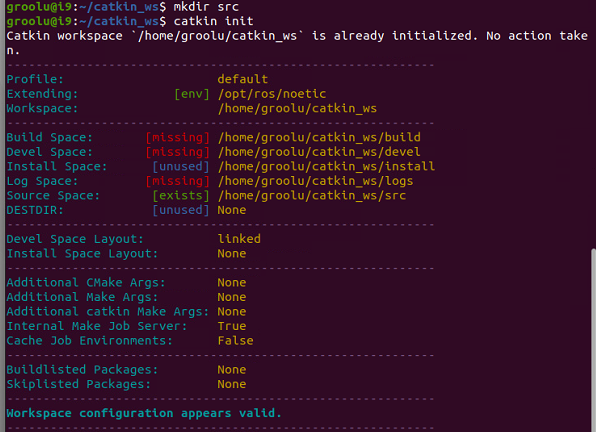Click the 'Install Space:' label

click(x=57, y=166)
